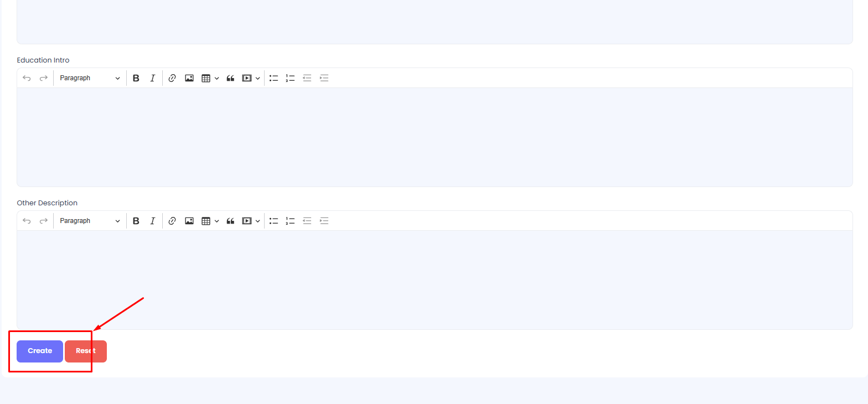Image resolution: width=868 pixels, height=404 pixels.
Task: Open Paragraph heading dropdown in Education Intro
Action: pyautogui.click(x=90, y=78)
